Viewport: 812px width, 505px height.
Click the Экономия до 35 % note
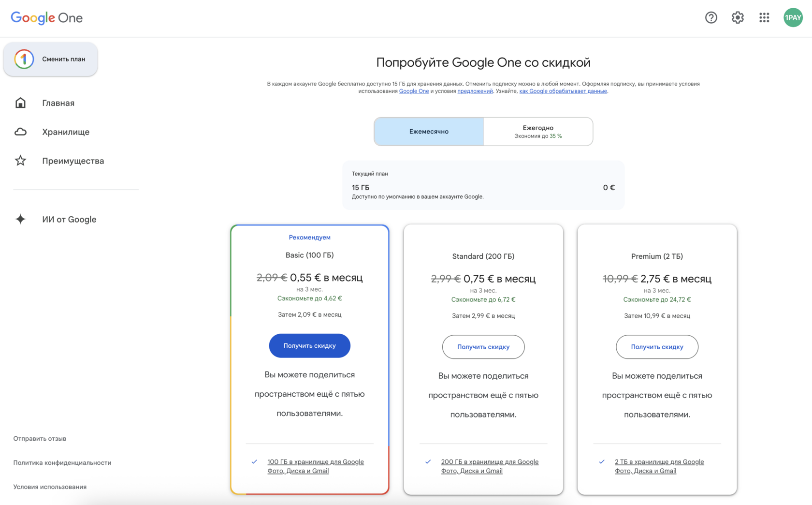click(x=538, y=136)
